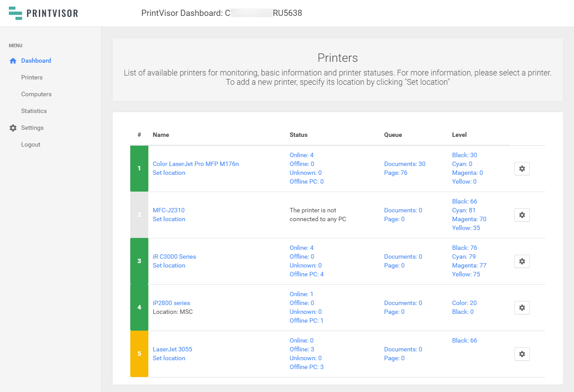Open gear settings for MFC-J2310
This screenshot has width=574, height=392.
(x=522, y=215)
